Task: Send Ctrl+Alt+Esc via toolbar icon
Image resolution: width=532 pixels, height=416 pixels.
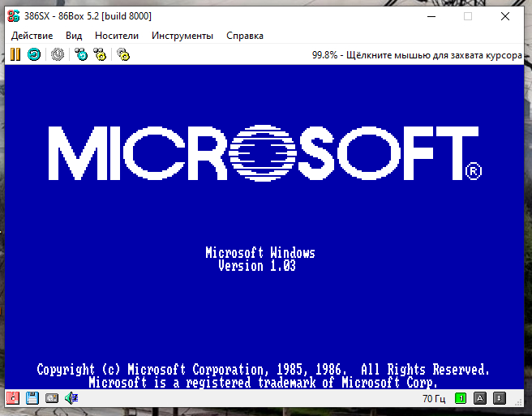Action: click(x=100, y=54)
